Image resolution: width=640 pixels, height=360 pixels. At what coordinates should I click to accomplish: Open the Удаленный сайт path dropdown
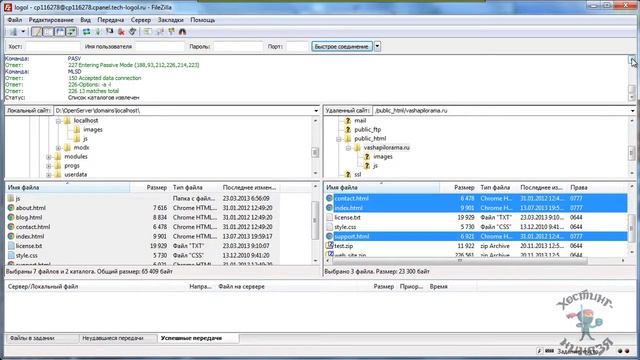point(632,111)
